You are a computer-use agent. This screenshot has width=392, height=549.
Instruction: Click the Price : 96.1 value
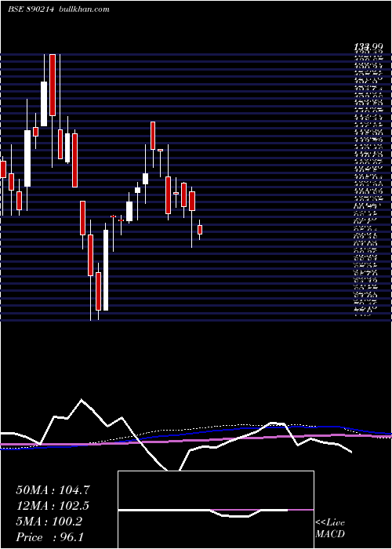pos(49,537)
